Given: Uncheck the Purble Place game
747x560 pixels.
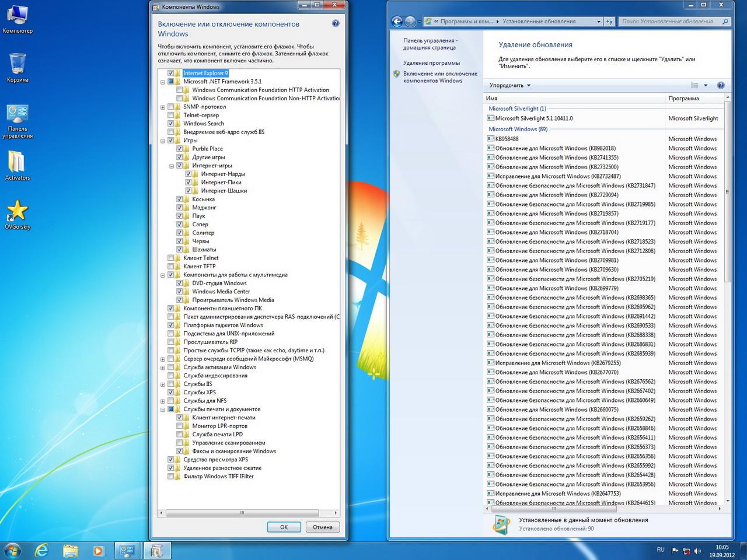Looking at the screenshot, I should pos(180,149).
